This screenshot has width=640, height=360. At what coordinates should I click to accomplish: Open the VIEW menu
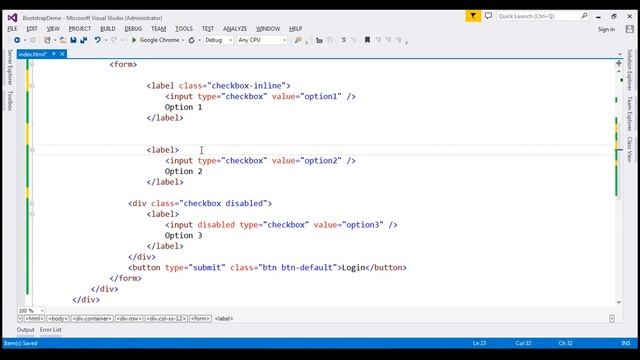tap(53, 29)
